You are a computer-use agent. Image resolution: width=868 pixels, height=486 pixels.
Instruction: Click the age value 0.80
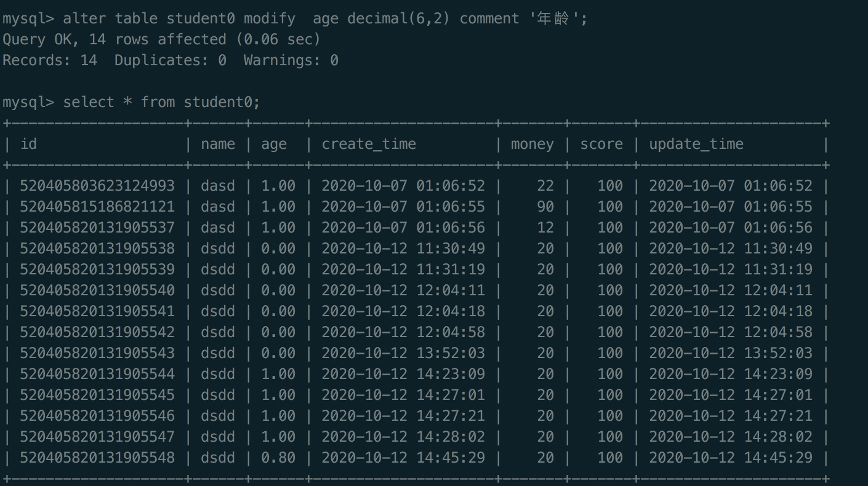pyautogui.click(x=278, y=458)
